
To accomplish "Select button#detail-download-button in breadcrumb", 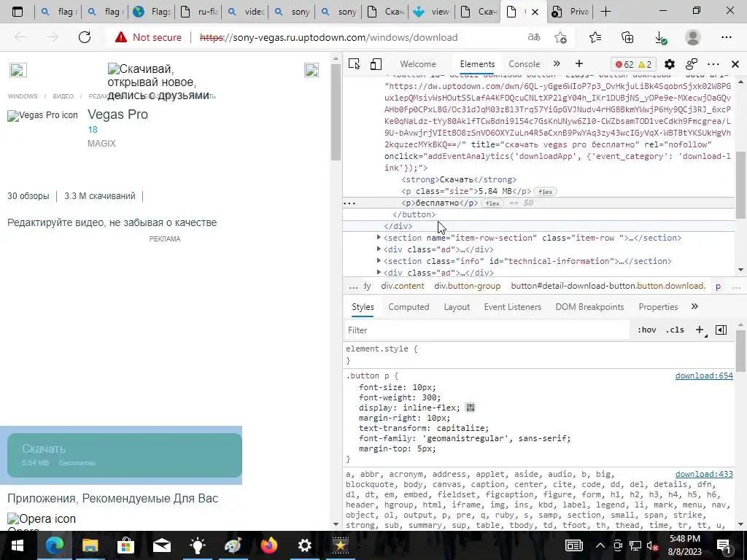I will click(x=608, y=286).
